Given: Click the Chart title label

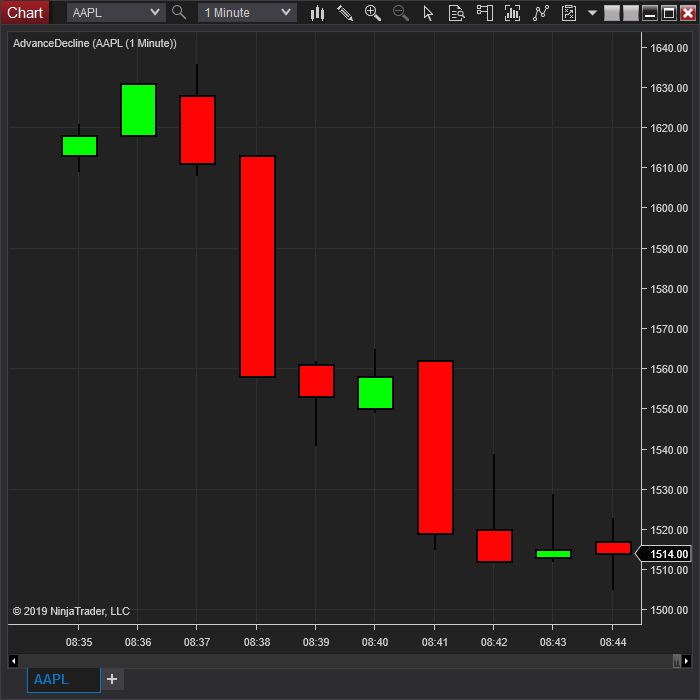Looking at the screenshot, I should 25,12.
